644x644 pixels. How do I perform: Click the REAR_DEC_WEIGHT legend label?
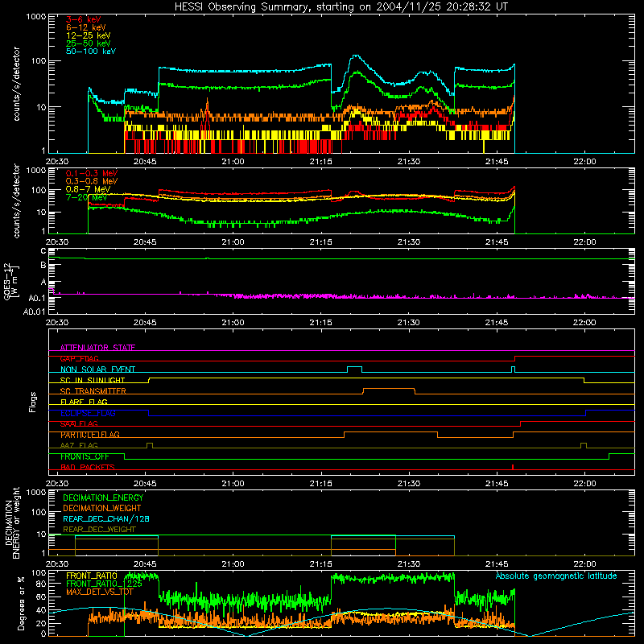pos(99,530)
